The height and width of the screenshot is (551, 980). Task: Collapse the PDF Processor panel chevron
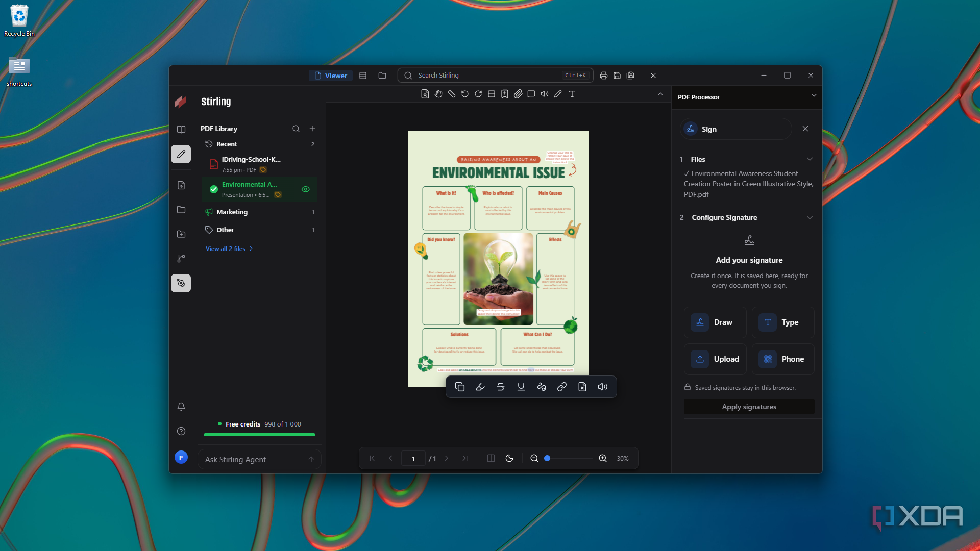(x=814, y=95)
